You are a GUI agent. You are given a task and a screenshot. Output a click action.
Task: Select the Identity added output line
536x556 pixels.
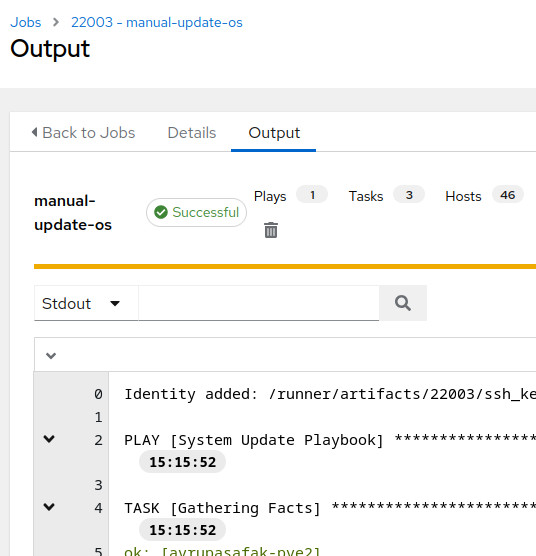330,394
